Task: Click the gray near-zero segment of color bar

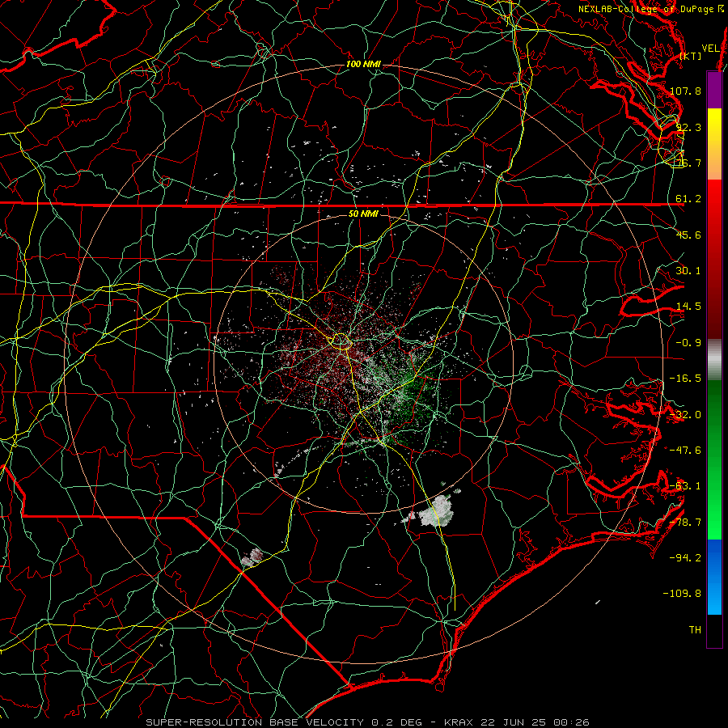Action: [x=714, y=360]
